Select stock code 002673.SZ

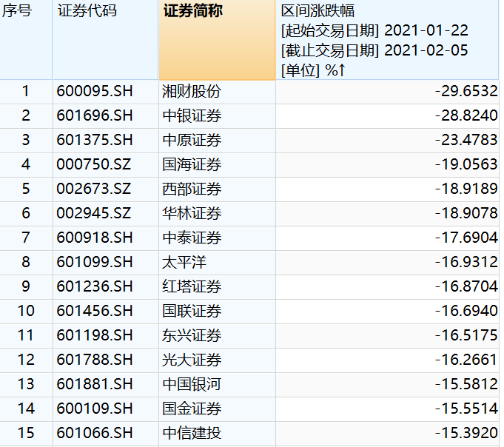click(x=93, y=189)
